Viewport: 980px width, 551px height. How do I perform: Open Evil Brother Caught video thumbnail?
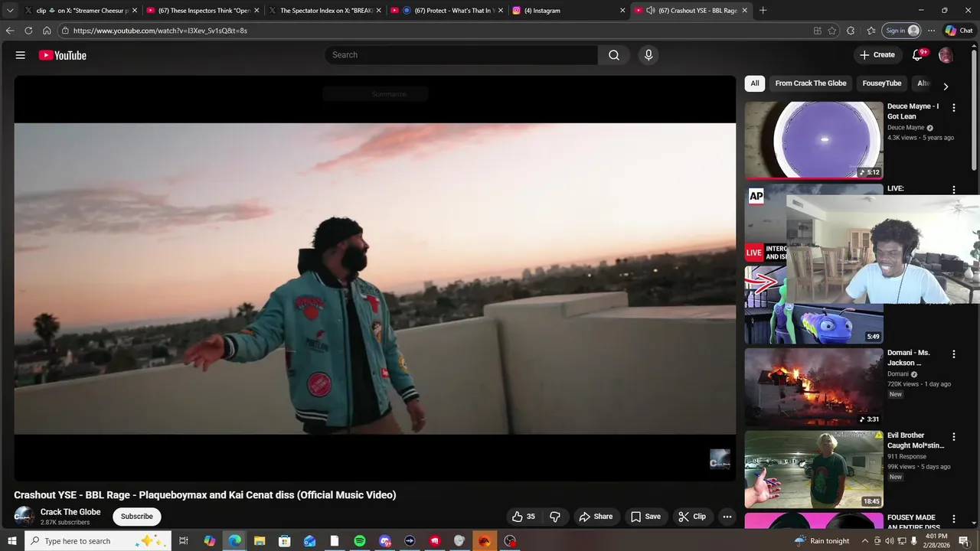(814, 470)
